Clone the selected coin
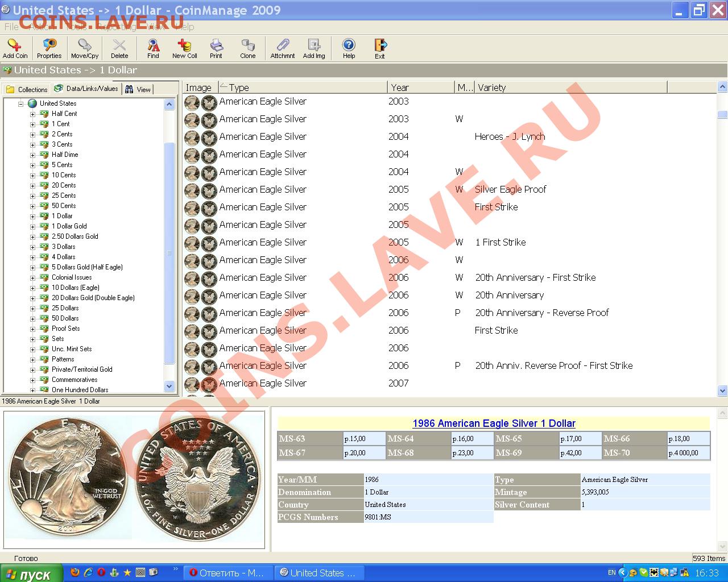The width and height of the screenshot is (728, 582). point(248,48)
